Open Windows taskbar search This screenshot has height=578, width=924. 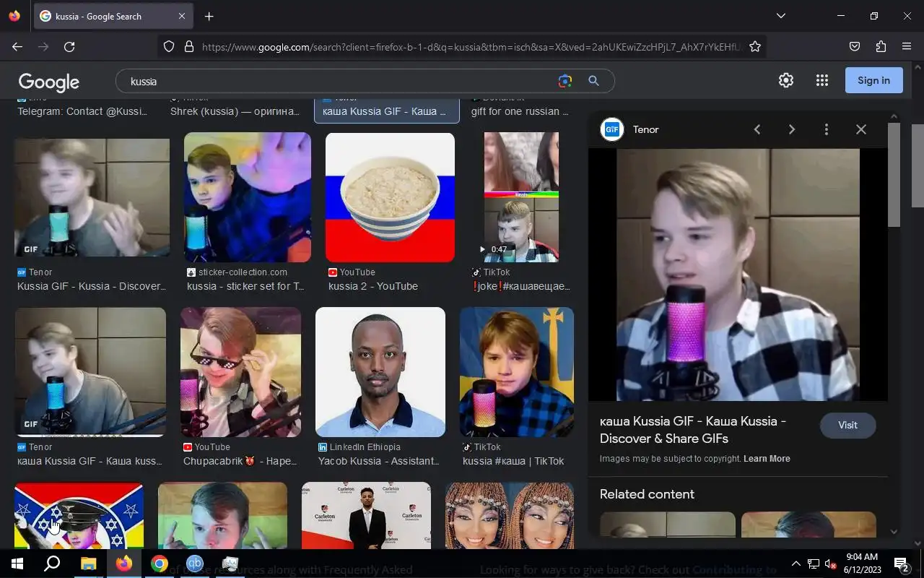(x=52, y=564)
